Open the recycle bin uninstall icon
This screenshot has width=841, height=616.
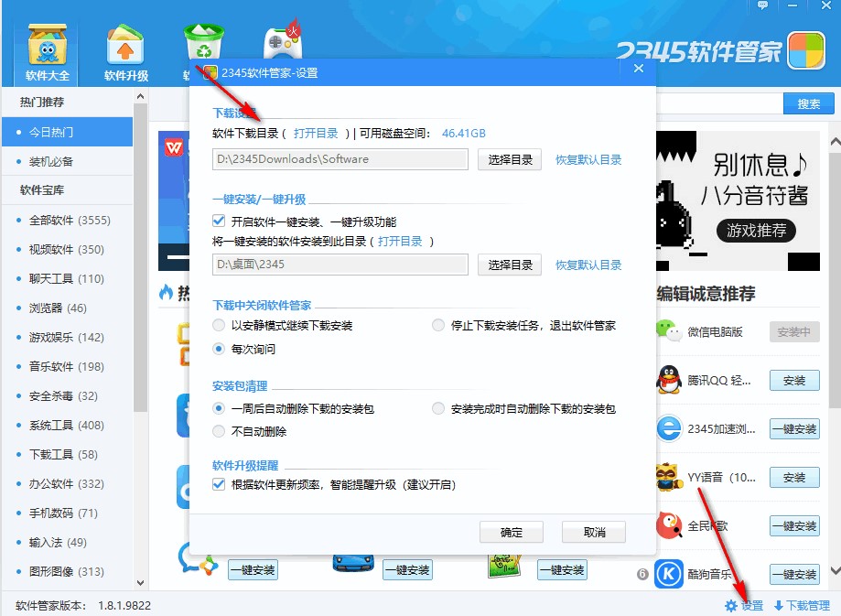204,41
